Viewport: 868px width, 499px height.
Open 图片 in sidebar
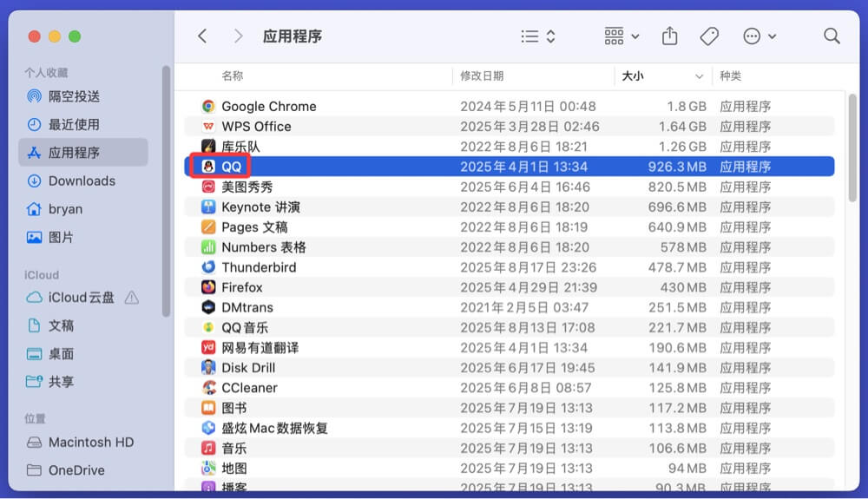[83, 237]
